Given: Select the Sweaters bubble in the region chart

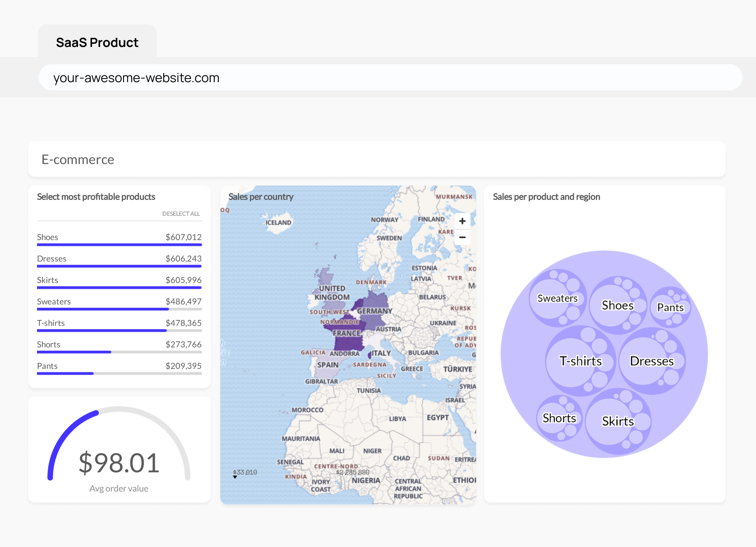Looking at the screenshot, I should coord(557,298).
